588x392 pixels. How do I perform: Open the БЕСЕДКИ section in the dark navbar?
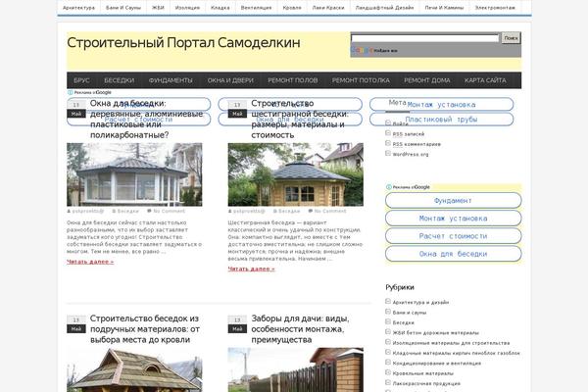tap(119, 80)
